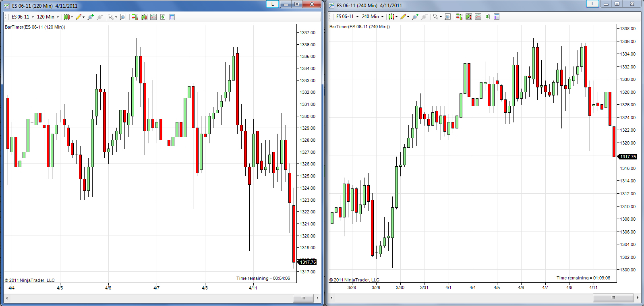Open chart style candlestick icon in 240 Min window
Viewport: 644px width, 306px height.
coord(391,17)
